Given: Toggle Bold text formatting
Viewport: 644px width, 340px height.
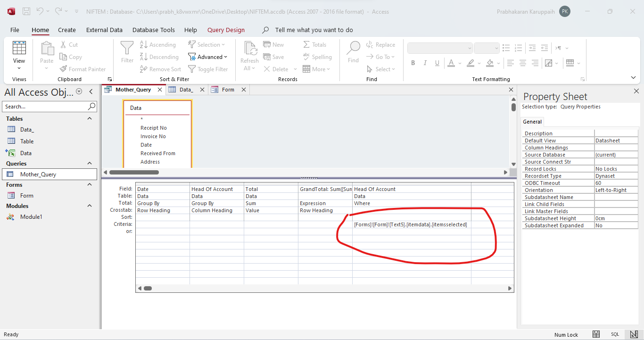Looking at the screenshot, I should (413, 62).
